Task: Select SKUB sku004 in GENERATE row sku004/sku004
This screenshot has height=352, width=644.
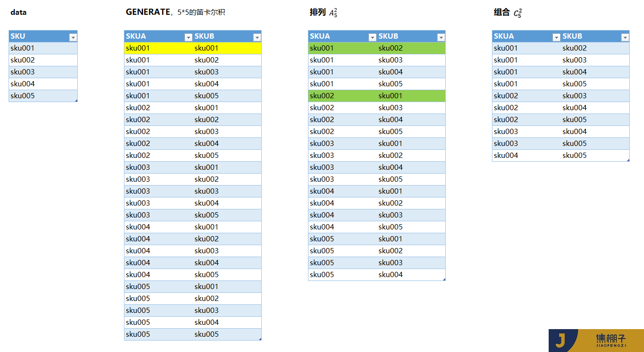Action: coord(227,263)
